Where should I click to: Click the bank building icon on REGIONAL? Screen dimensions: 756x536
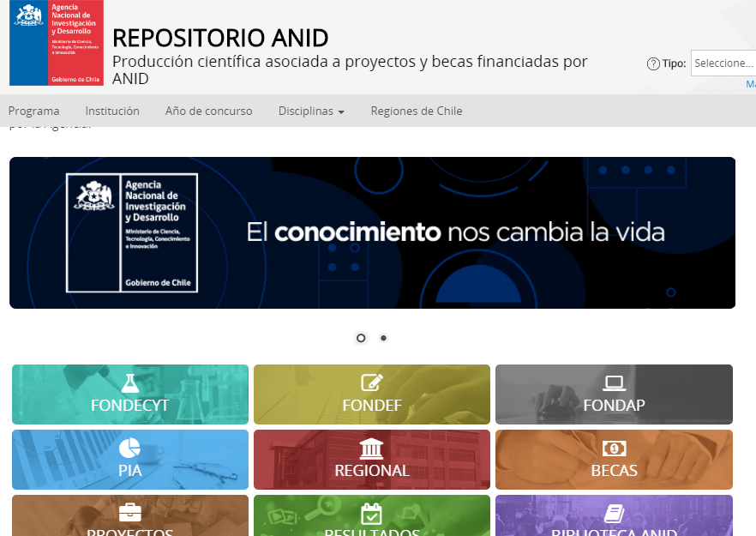tap(372, 449)
